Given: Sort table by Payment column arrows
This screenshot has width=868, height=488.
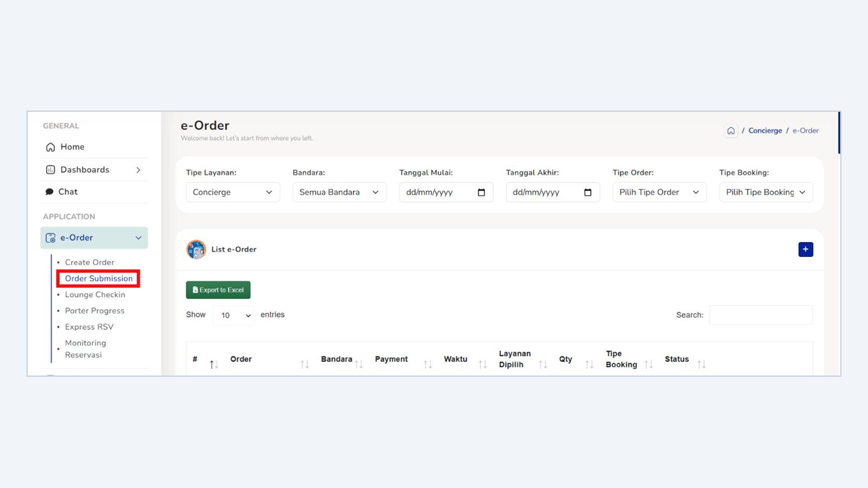Looking at the screenshot, I should 428,365.
